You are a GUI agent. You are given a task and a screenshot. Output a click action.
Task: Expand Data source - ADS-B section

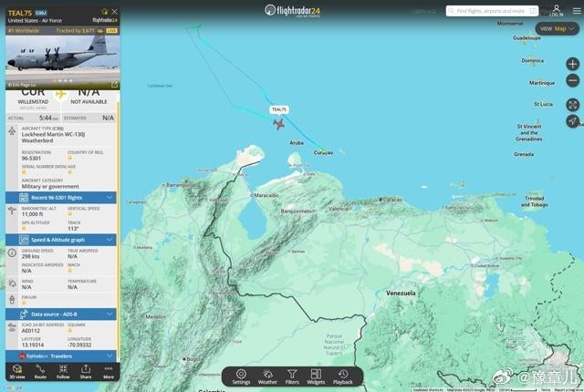point(61,315)
